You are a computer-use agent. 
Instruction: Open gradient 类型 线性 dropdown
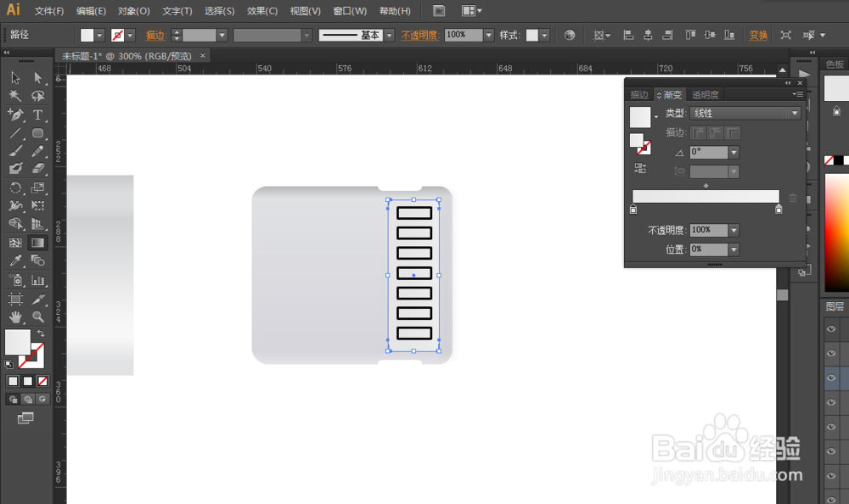[x=795, y=113]
